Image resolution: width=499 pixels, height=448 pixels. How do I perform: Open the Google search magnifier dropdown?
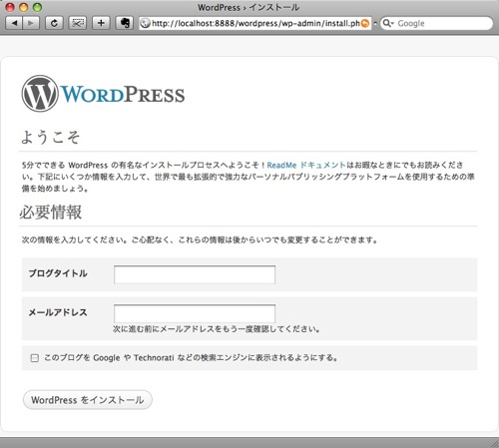tap(388, 23)
